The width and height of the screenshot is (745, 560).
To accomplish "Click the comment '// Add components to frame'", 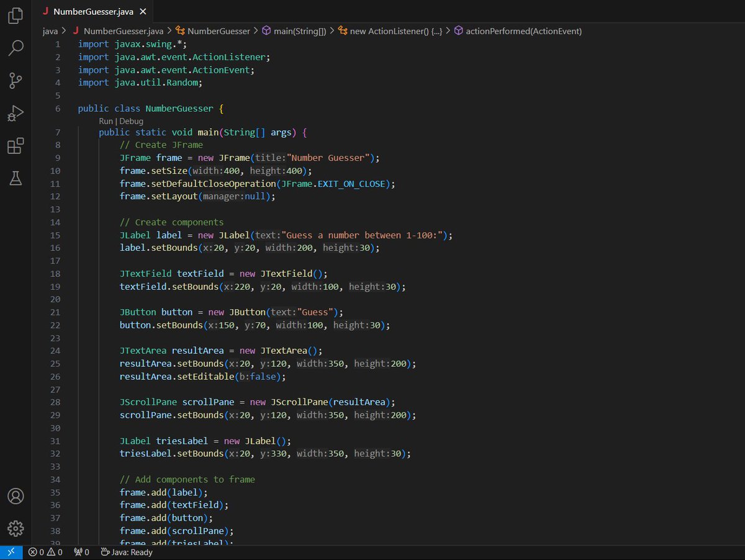I will (x=187, y=479).
